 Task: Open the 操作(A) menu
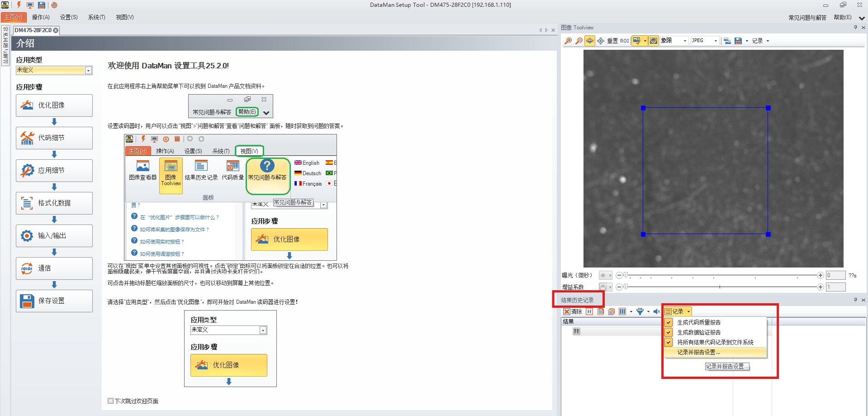pyautogui.click(x=41, y=17)
